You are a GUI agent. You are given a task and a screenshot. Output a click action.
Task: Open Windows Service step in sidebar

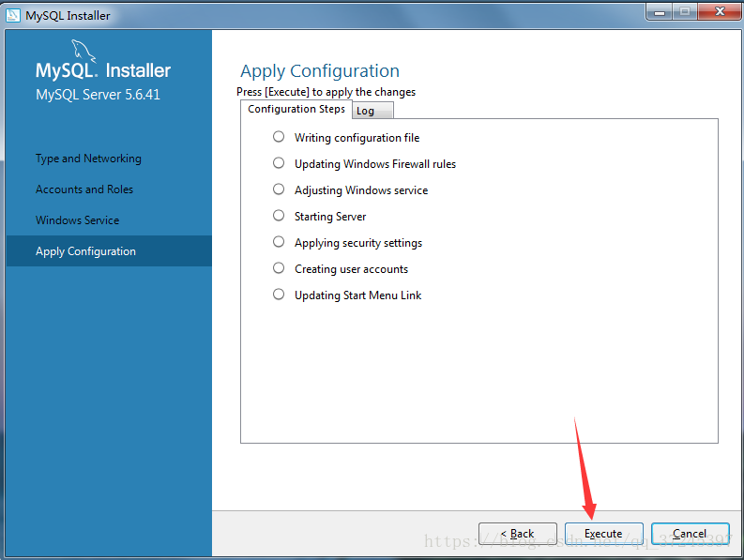(x=77, y=220)
